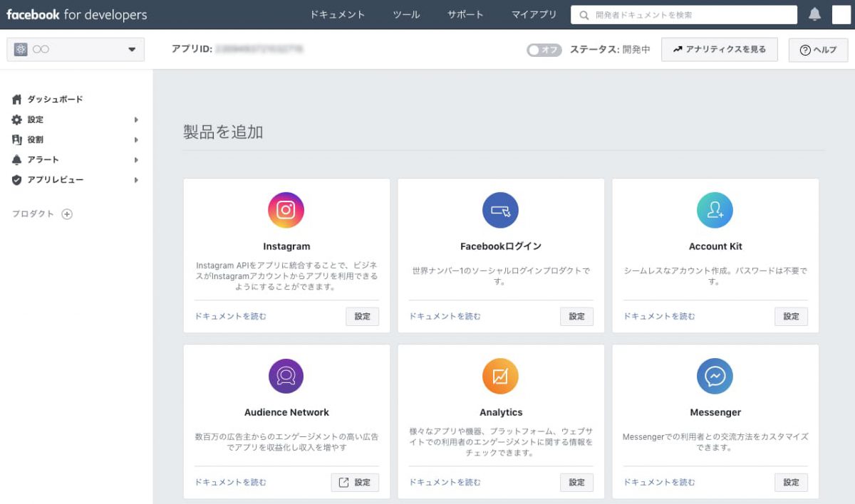This screenshot has width=855, height=504.
Task: Click the Messenger product icon
Action: [715, 376]
